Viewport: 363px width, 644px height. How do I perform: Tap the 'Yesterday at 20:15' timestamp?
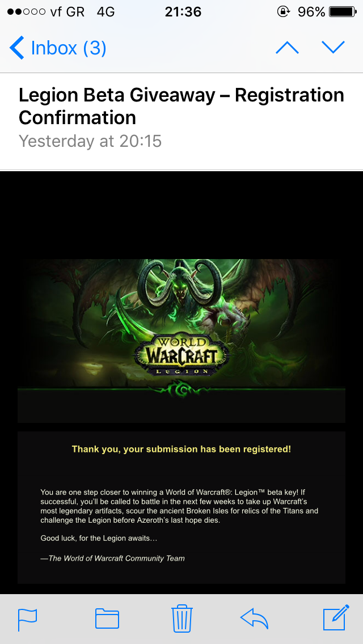[x=90, y=141]
